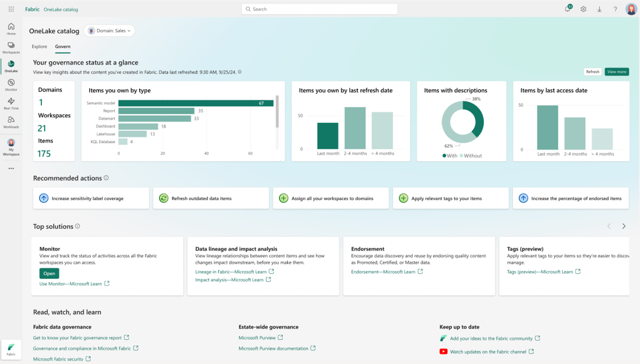Click the Recommended actions info icon
This screenshot has height=364, width=640.
point(106,178)
